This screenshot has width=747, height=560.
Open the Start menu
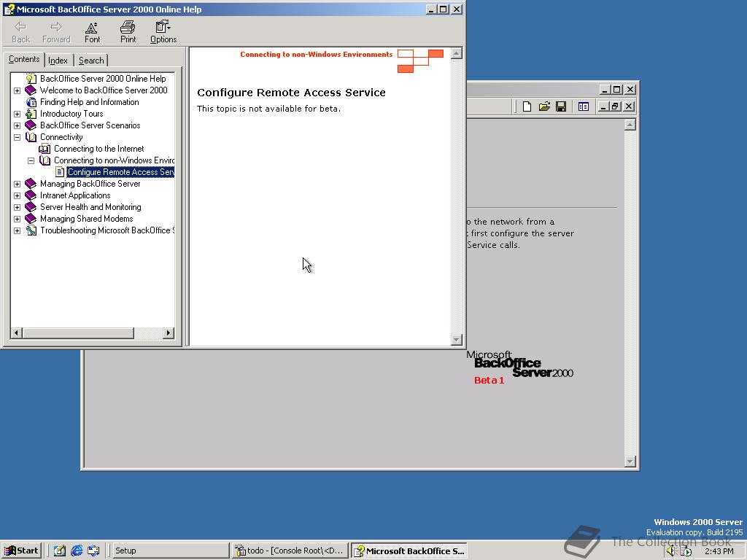21,551
